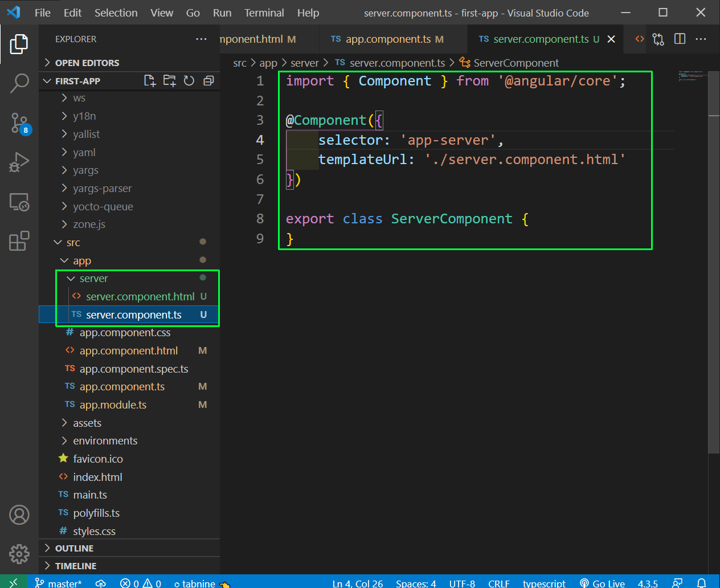Open the errors and warnings problems indicator
This screenshot has width=720, height=588.
[141, 583]
